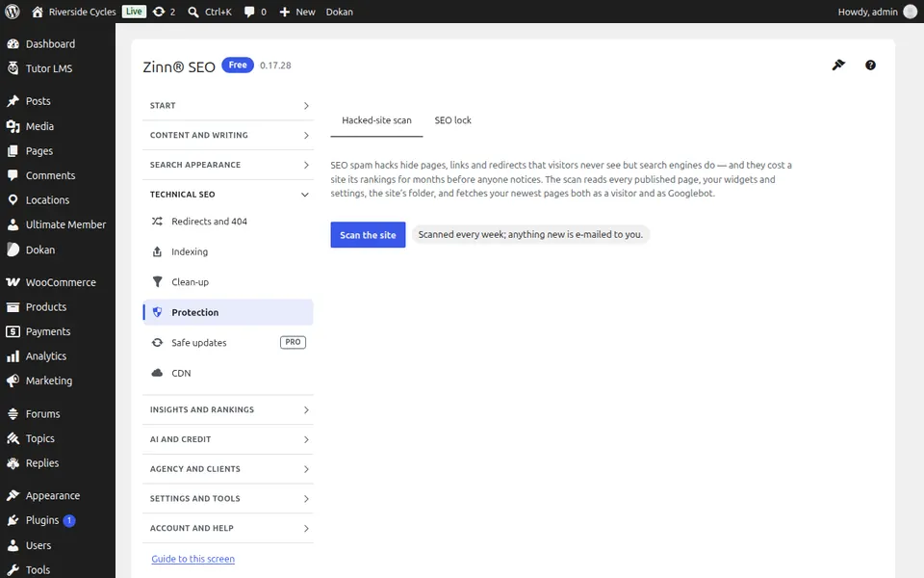Open Plugins with one update pending
924x578 pixels.
coord(58,520)
